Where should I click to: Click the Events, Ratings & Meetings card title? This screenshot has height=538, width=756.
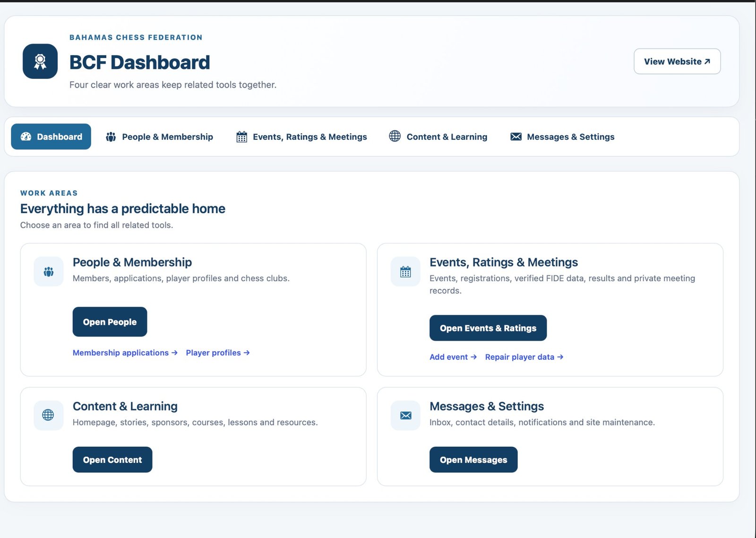[x=504, y=262]
